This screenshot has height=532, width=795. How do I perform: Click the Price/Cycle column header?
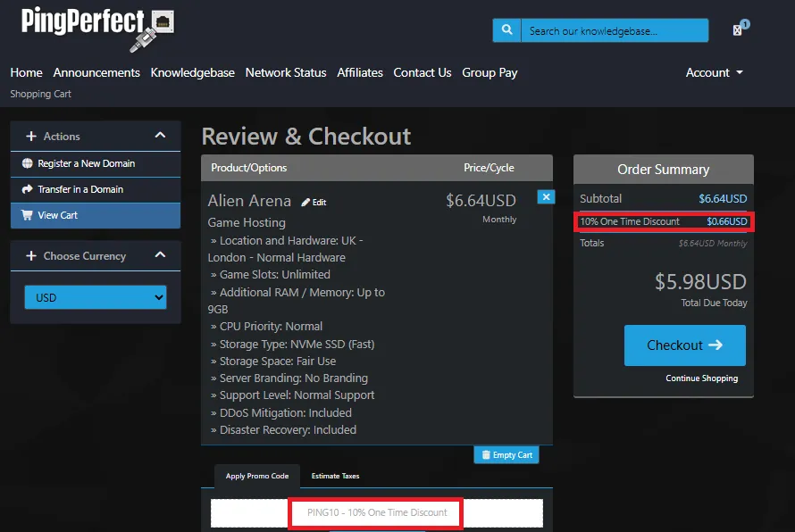(x=489, y=168)
